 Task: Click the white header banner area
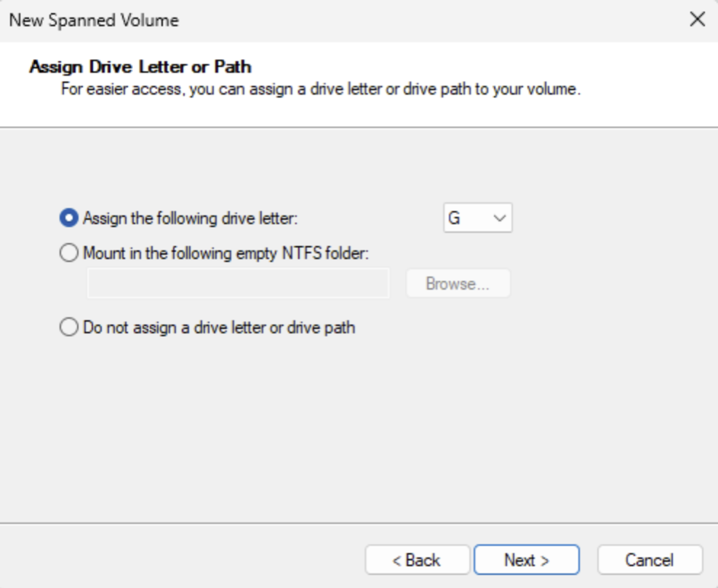coord(640,73)
